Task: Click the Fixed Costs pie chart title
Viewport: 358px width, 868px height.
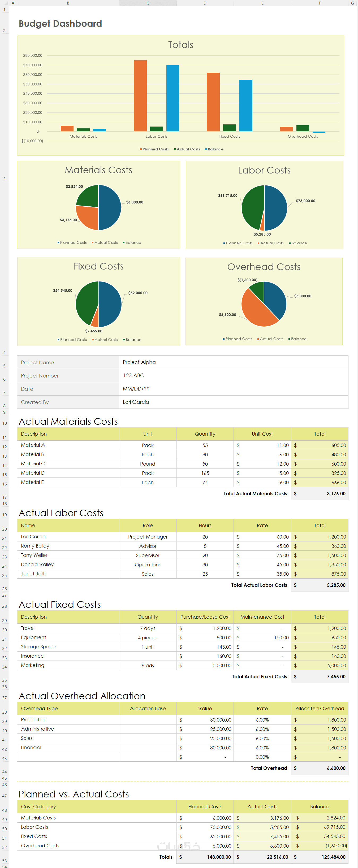Action: [98, 267]
